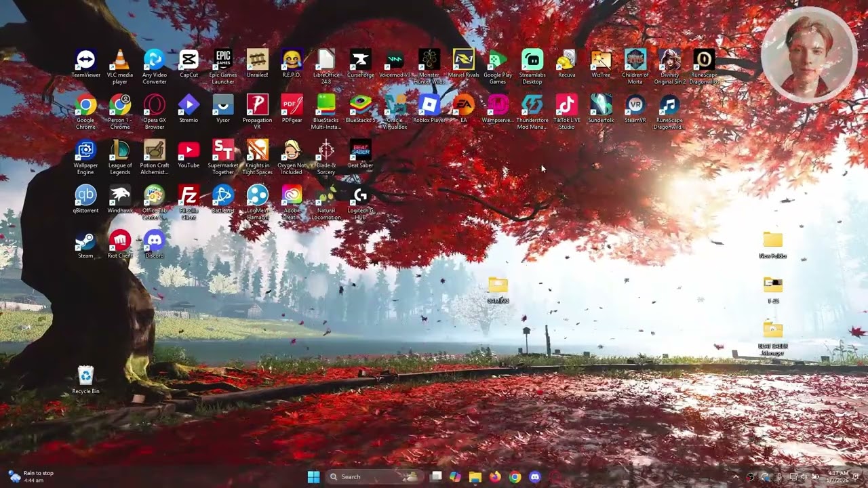Click the Adobe Creative Cloud icon
This screenshot has height=488, width=868.
click(292, 196)
